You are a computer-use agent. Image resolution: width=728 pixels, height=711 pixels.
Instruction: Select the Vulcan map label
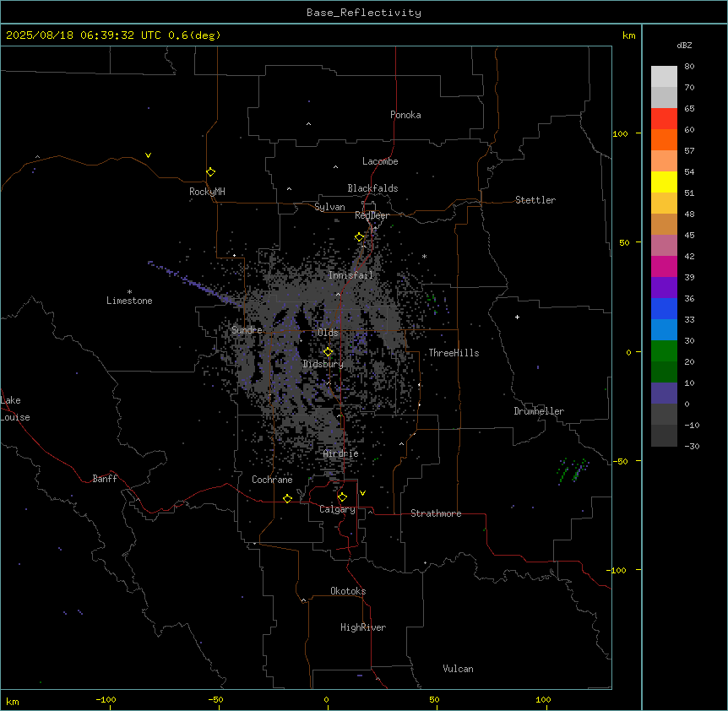coord(458,669)
